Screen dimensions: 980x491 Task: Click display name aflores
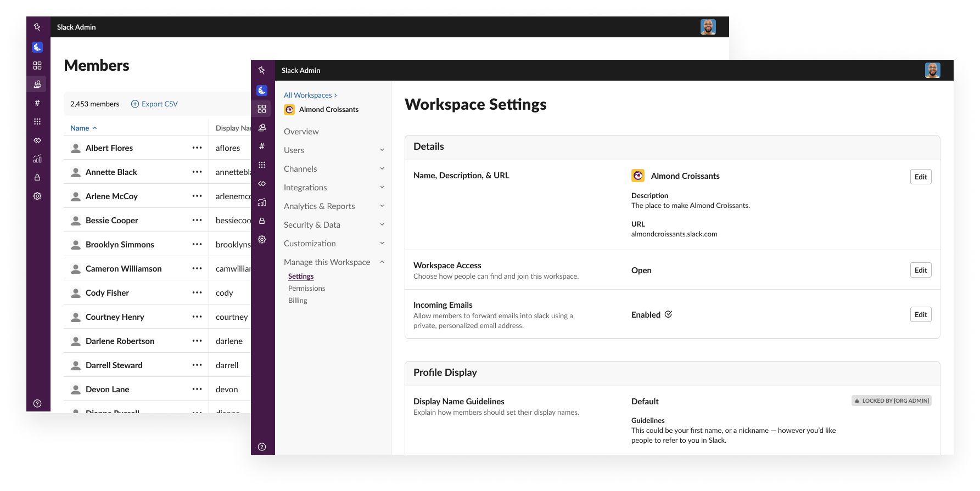(228, 148)
